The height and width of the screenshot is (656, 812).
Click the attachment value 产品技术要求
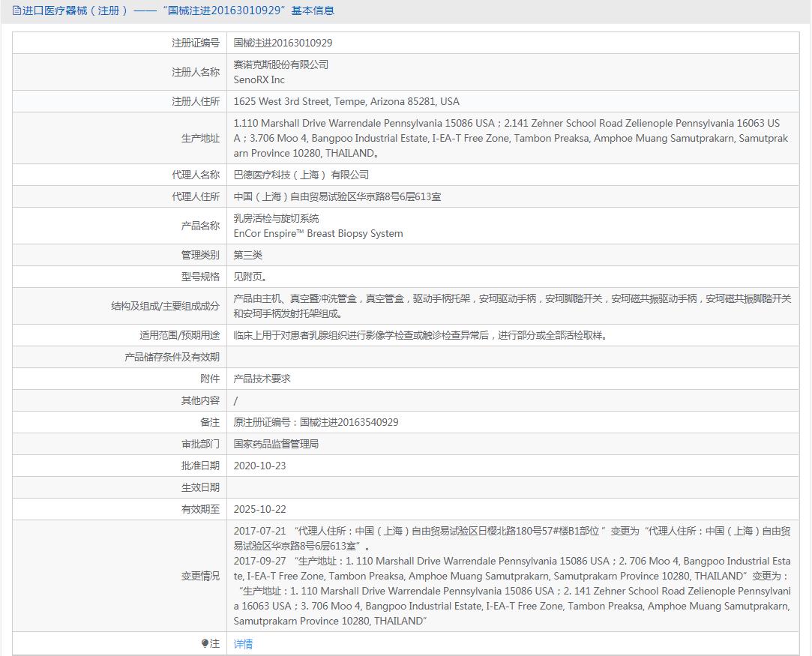pyautogui.click(x=262, y=379)
